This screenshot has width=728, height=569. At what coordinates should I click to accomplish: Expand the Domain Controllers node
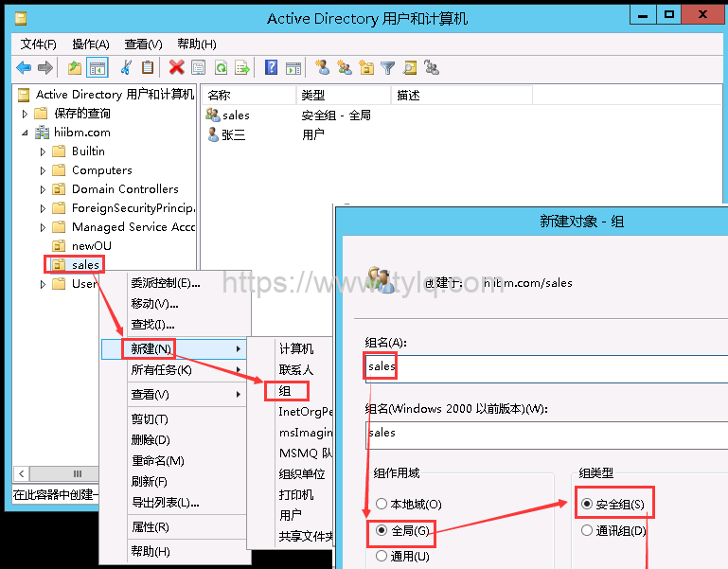[43, 189]
